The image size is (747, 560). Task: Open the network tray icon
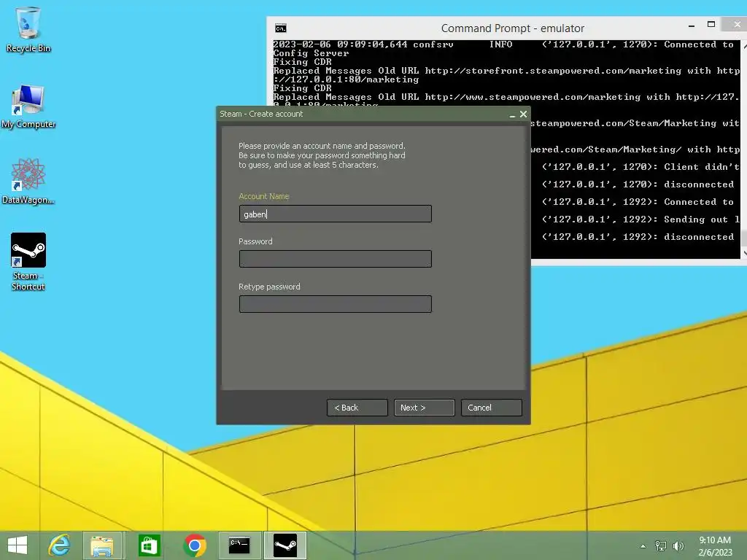point(661,546)
